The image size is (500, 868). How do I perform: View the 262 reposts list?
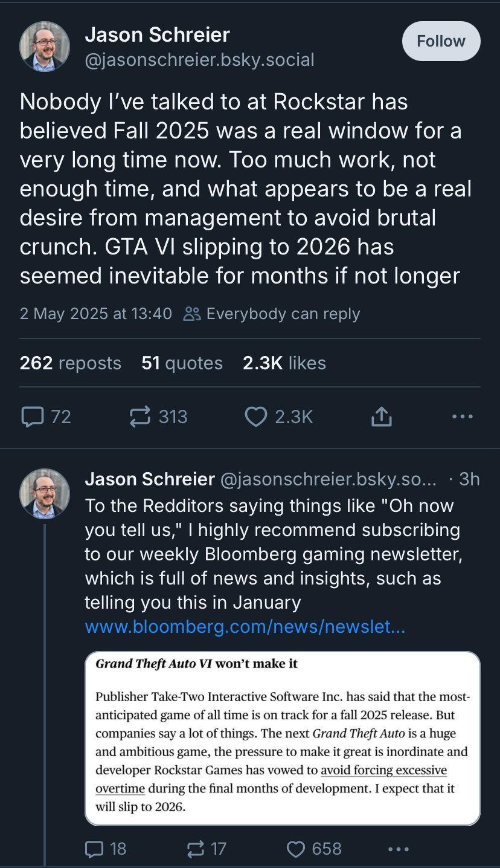pyautogui.click(x=71, y=363)
